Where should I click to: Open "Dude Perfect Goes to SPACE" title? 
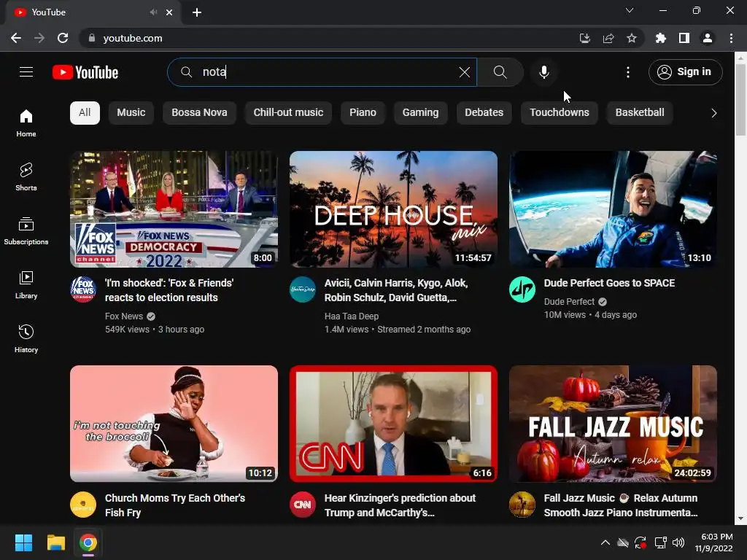[609, 283]
